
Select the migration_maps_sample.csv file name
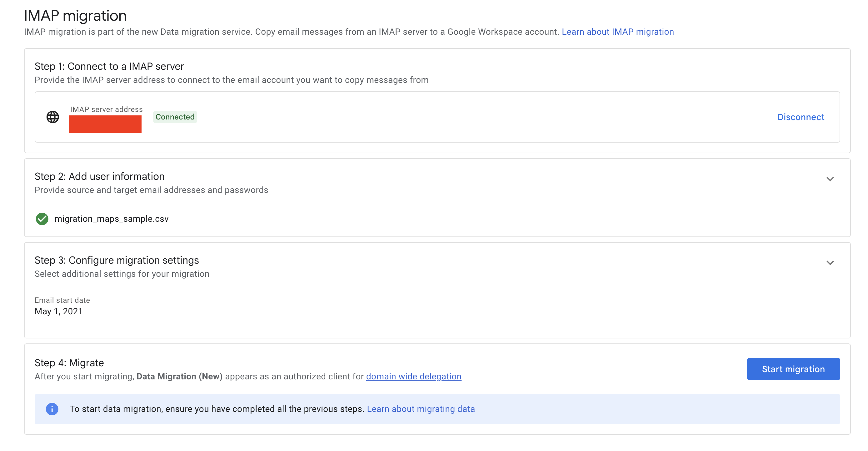pyautogui.click(x=112, y=219)
